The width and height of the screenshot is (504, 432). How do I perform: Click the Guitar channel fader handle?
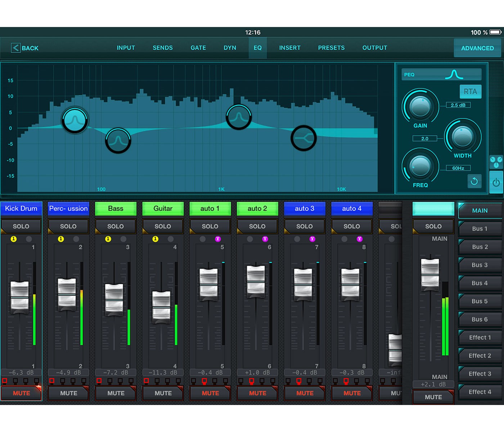pos(162,307)
